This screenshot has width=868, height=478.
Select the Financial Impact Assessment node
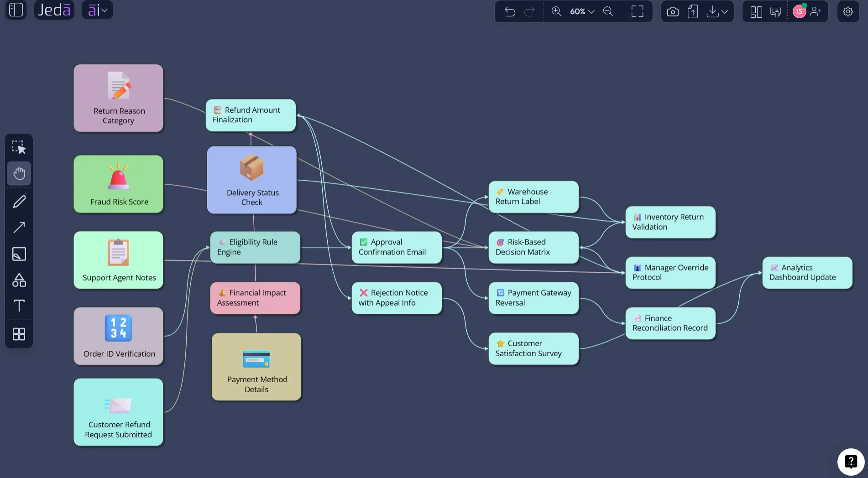pyautogui.click(x=255, y=298)
